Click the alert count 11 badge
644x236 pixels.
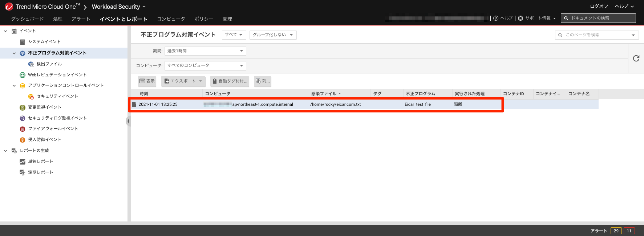[629, 231]
